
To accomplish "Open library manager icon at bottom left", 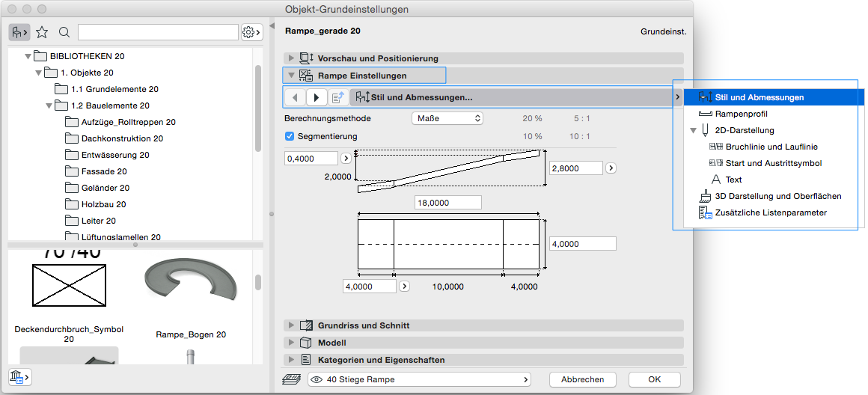I will 19,376.
